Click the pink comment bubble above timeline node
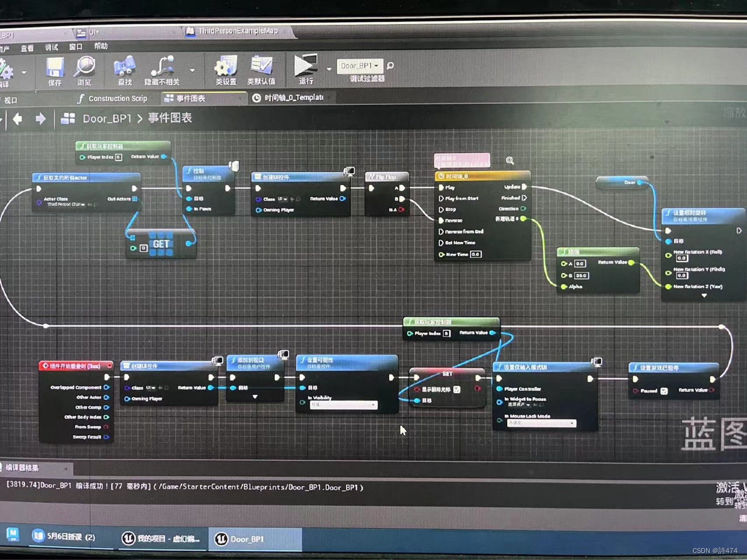The height and width of the screenshot is (560, 747). pos(462,159)
